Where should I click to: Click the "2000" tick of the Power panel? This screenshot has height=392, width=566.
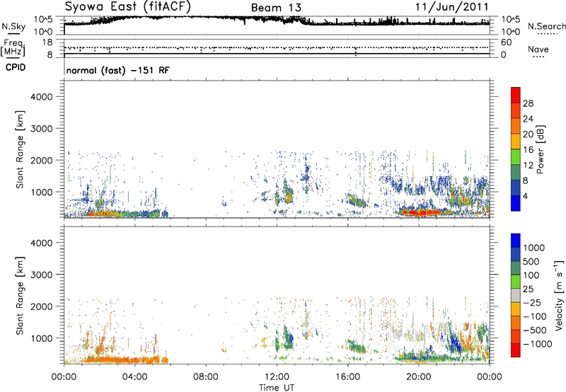(x=41, y=160)
